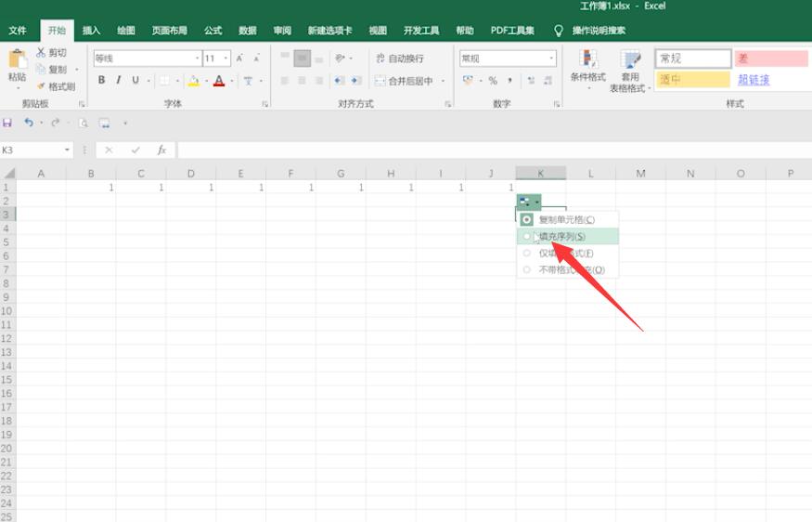Decrease font size with the small A icon
The height and width of the screenshot is (522, 812).
[x=256, y=59]
